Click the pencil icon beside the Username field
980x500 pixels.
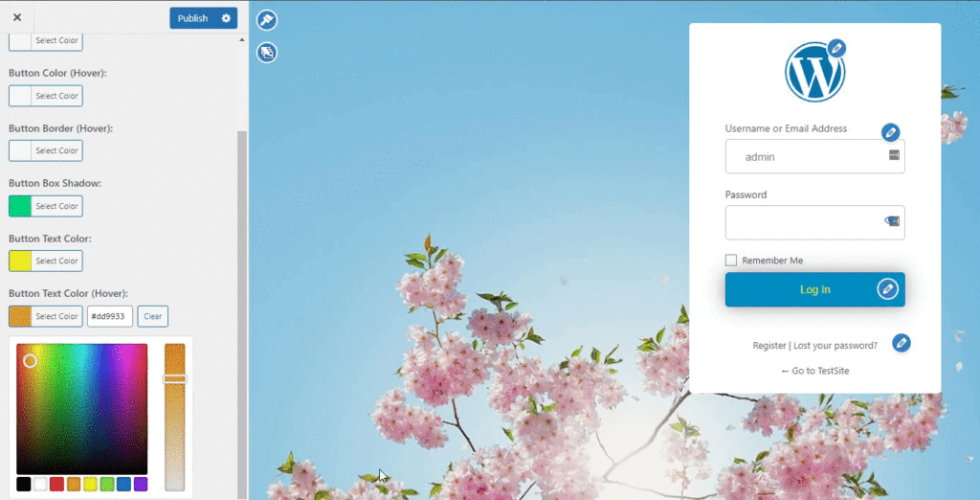pyautogui.click(x=891, y=133)
